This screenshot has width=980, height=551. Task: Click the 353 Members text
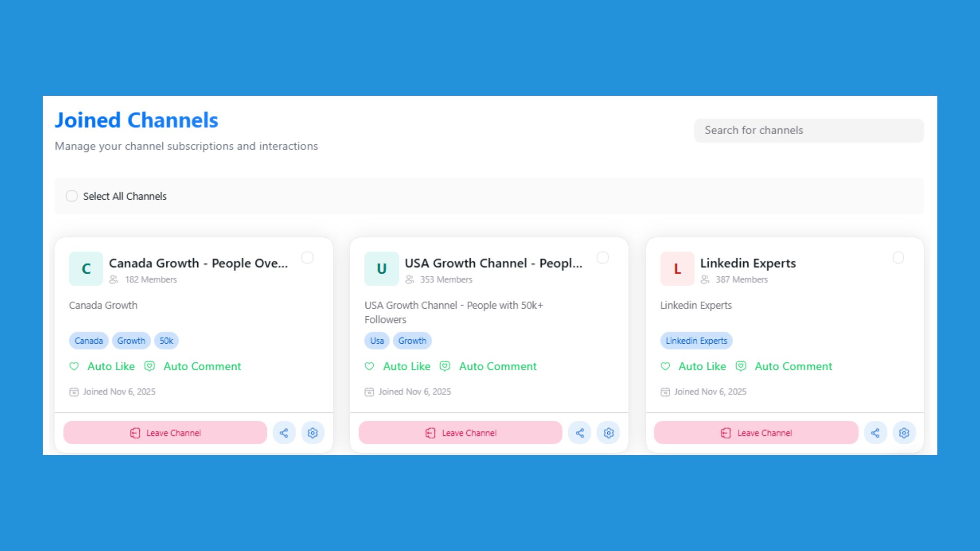pyautogui.click(x=446, y=279)
